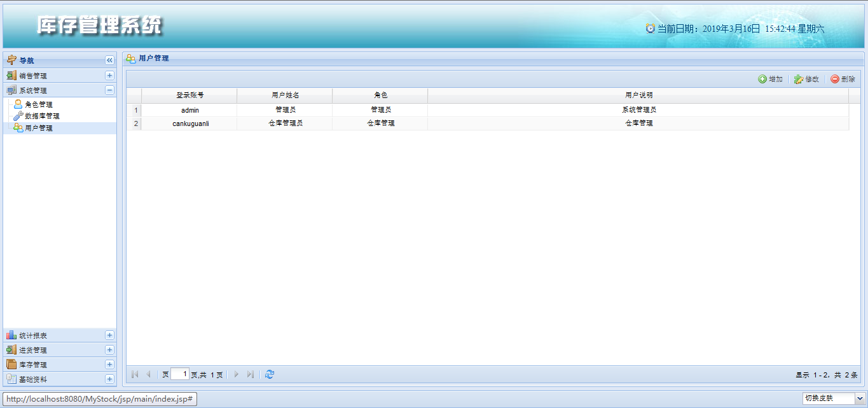The image size is (868, 408).
Task: Sort by 用户姓名 column header
Action: (285, 95)
